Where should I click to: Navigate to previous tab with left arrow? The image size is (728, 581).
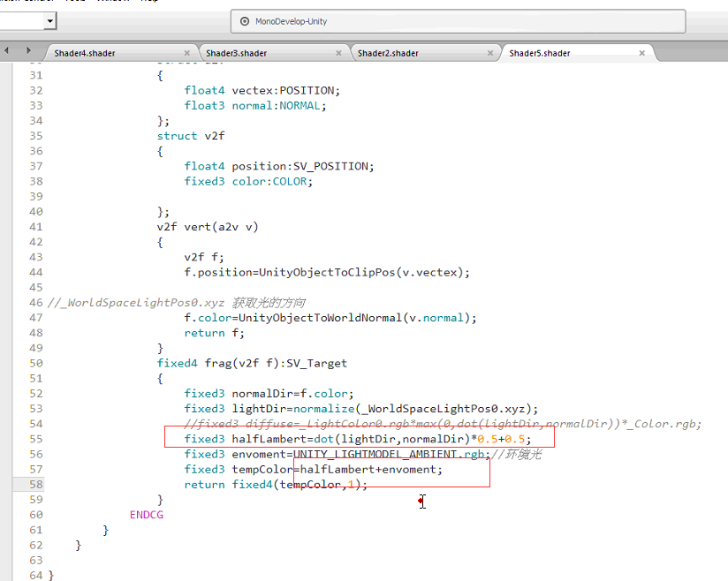click(7, 50)
